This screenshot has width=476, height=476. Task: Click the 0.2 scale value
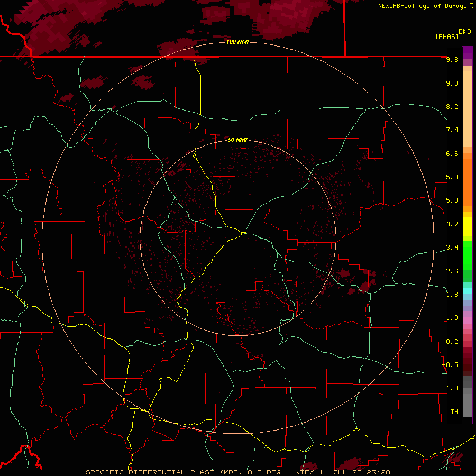[452, 342]
